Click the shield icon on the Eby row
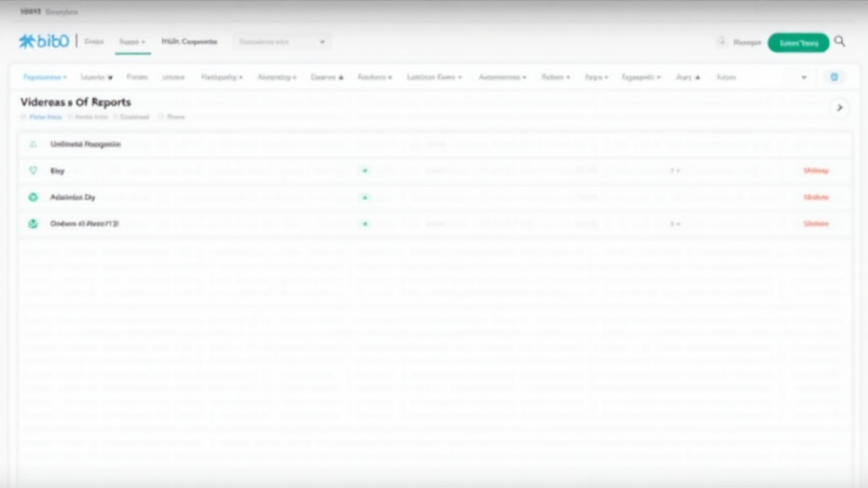 click(x=33, y=170)
